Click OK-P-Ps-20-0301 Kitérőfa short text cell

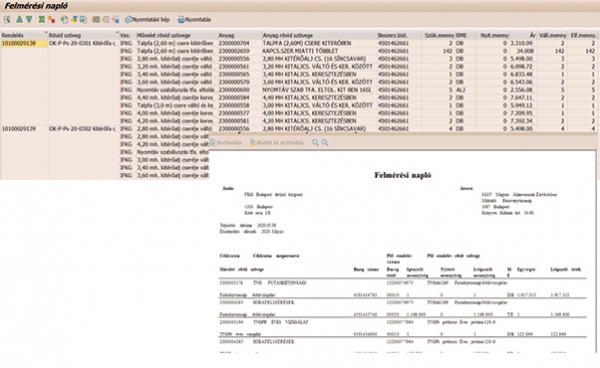(x=83, y=43)
